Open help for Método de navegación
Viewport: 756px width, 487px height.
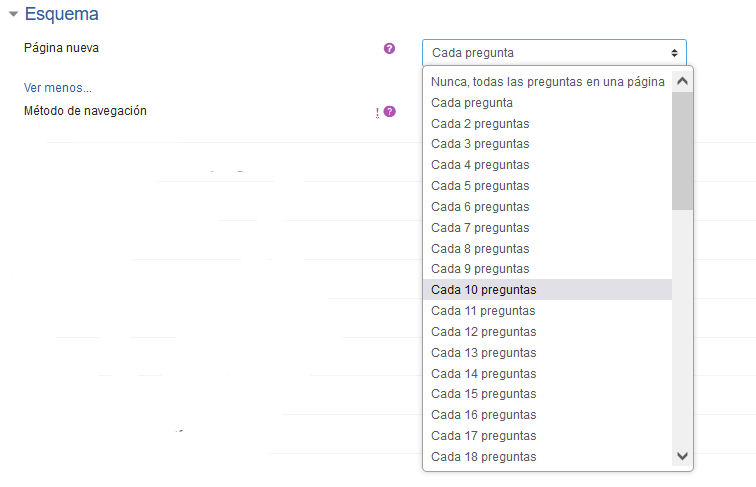click(390, 112)
